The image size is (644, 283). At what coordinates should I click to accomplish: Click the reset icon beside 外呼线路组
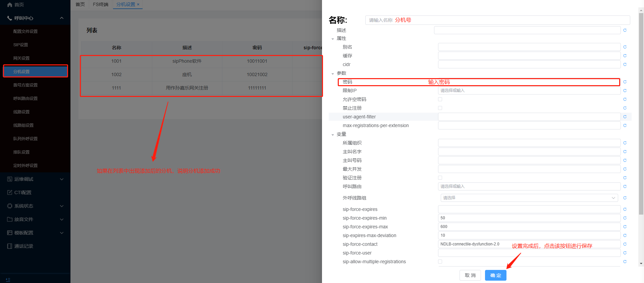(x=625, y=198)
